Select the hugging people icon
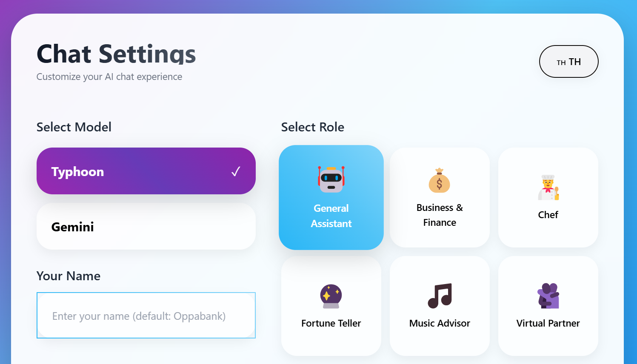The image size is (637, 364). click(x=548, y=296)
